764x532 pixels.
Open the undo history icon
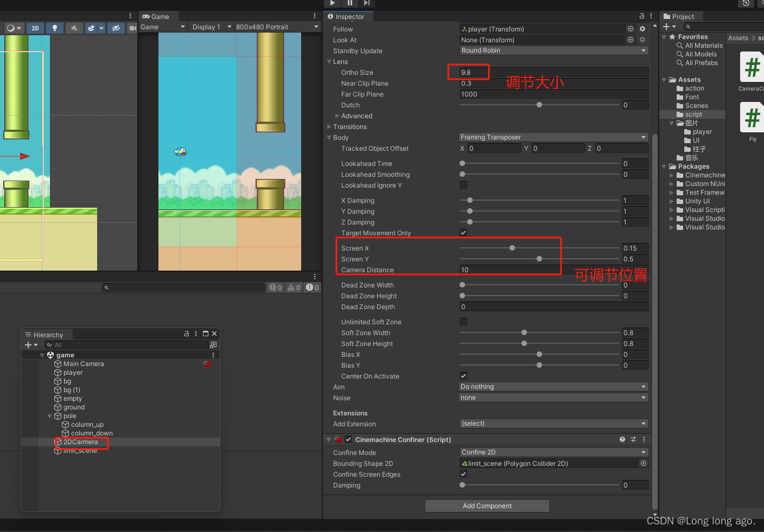(x=746, y=3)
